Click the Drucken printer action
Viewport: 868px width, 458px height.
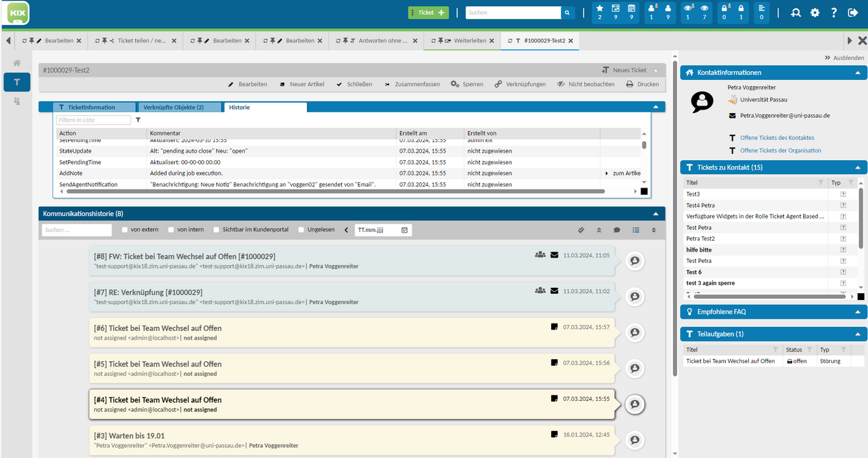click(x=643, y=84)
